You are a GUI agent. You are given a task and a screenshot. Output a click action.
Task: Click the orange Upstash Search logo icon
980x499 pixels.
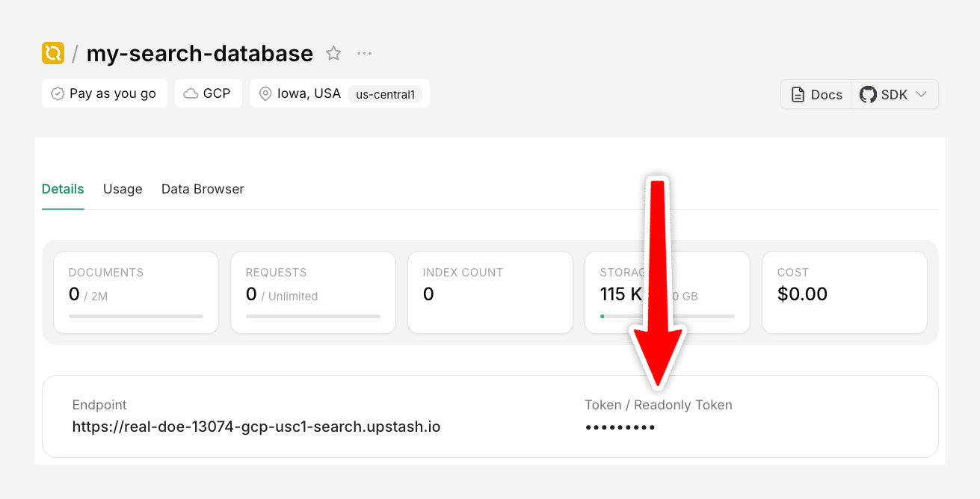[x=53, y=53]
